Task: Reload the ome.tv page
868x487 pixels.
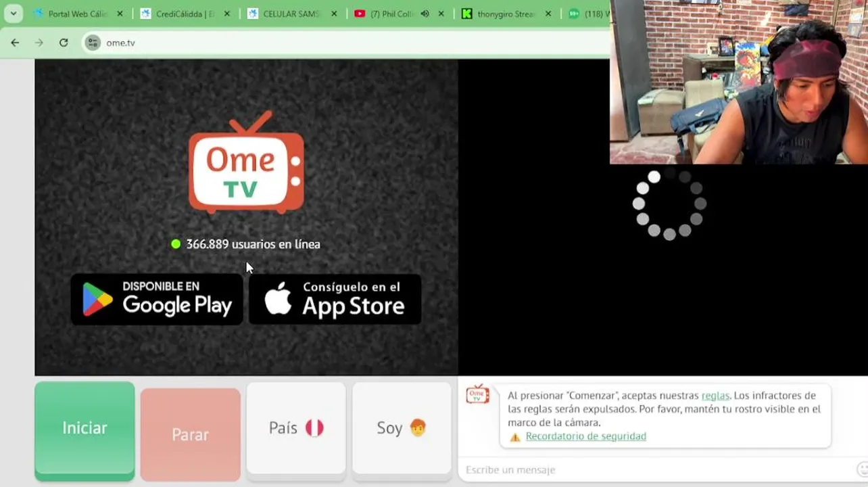Action: click(x=64, y=43)
